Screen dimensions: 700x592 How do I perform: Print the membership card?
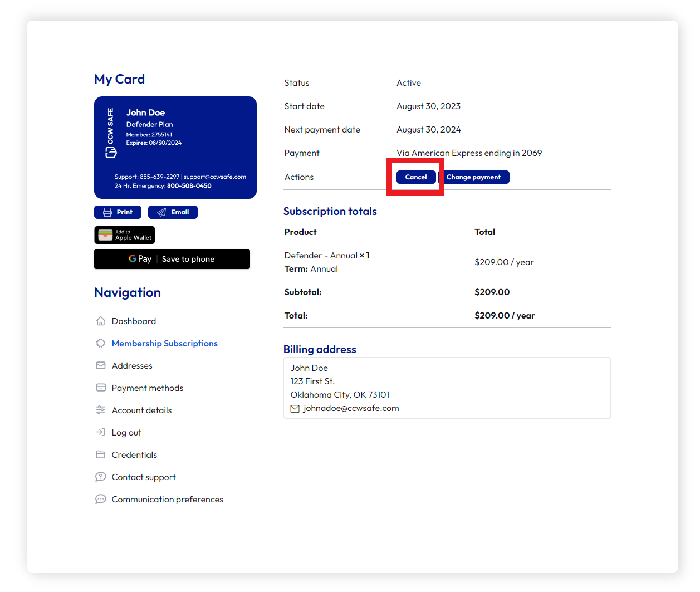pos(118,212)
